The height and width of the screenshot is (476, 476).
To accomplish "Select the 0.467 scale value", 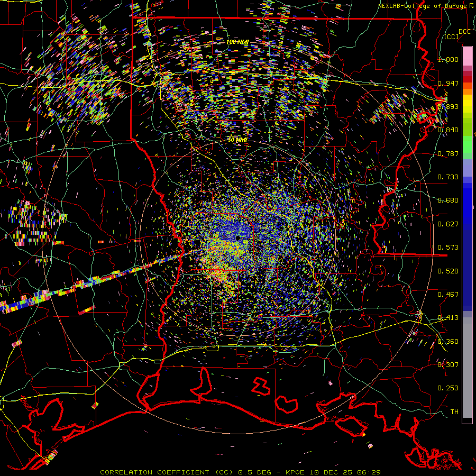I will [x=448, y=294].
